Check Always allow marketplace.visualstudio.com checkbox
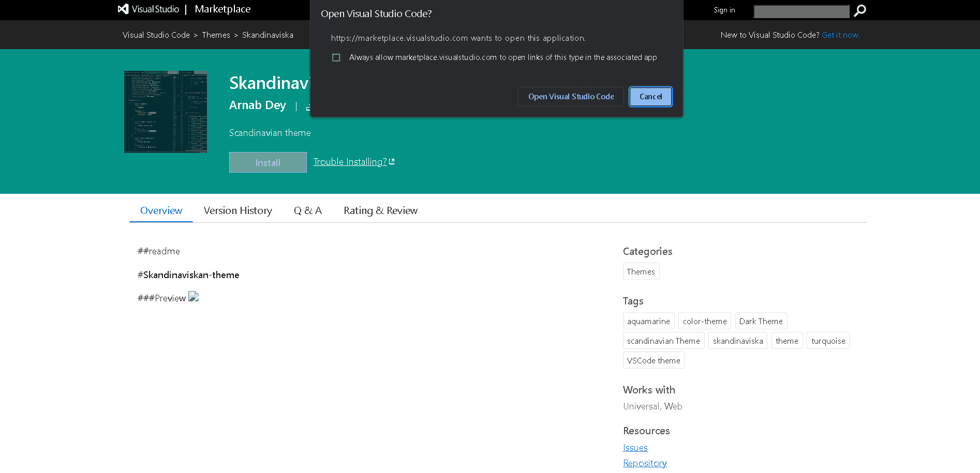This screenshot has width=980, height=473. 336,57
